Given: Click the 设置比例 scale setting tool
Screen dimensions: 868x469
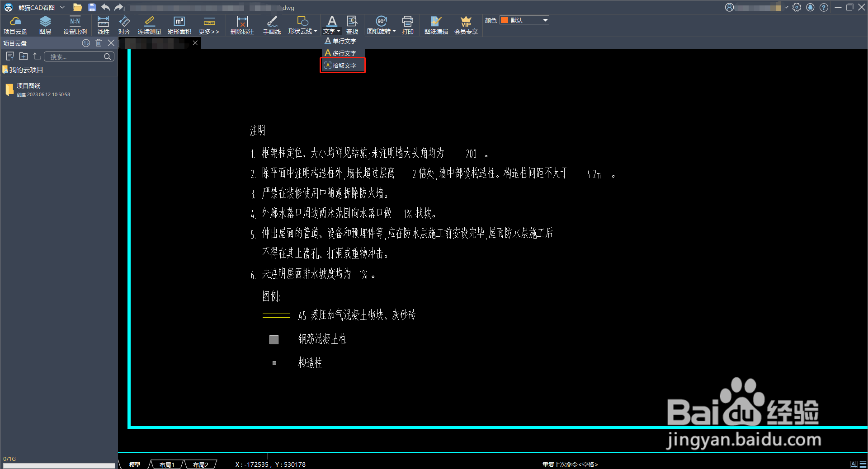Looking at the screenshot, I should (75, 25).
